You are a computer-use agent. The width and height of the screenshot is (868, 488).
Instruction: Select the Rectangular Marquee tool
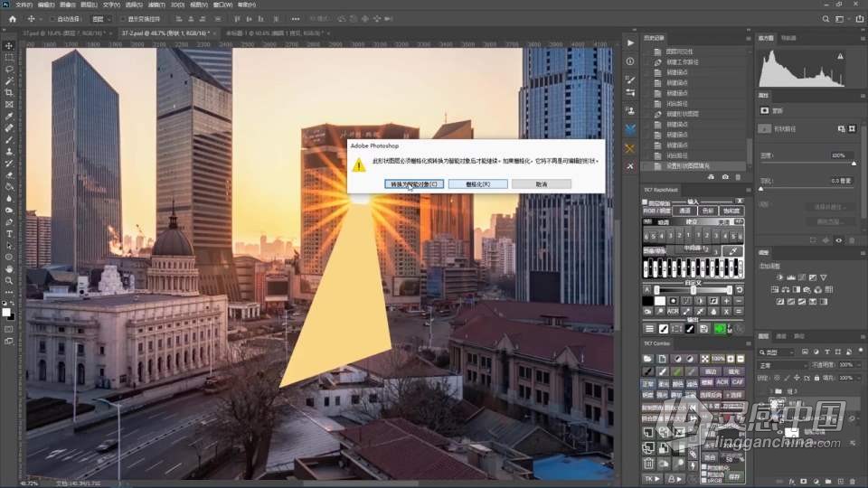coord(9,58)
